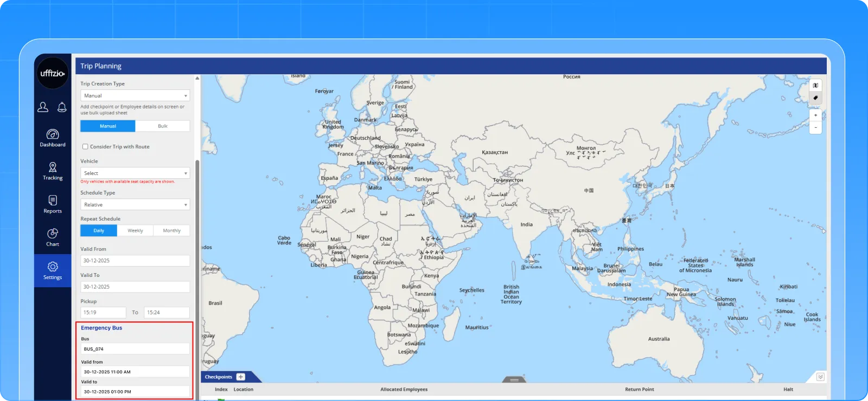This screenshot has height=401, width=868.
Task: Toggle map labels tag icon
Action: click(815, 98)
